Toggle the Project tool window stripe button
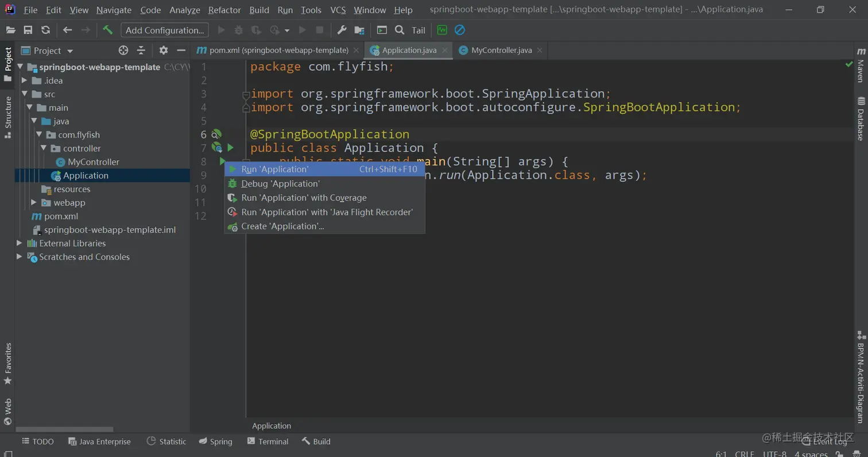Viewport: 868px width, 457px height. 8,64
